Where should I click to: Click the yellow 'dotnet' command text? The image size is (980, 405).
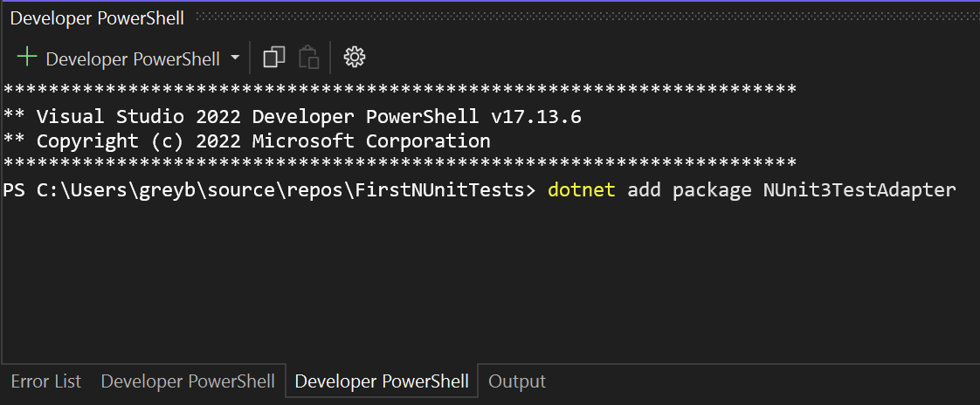pos(582,190)
